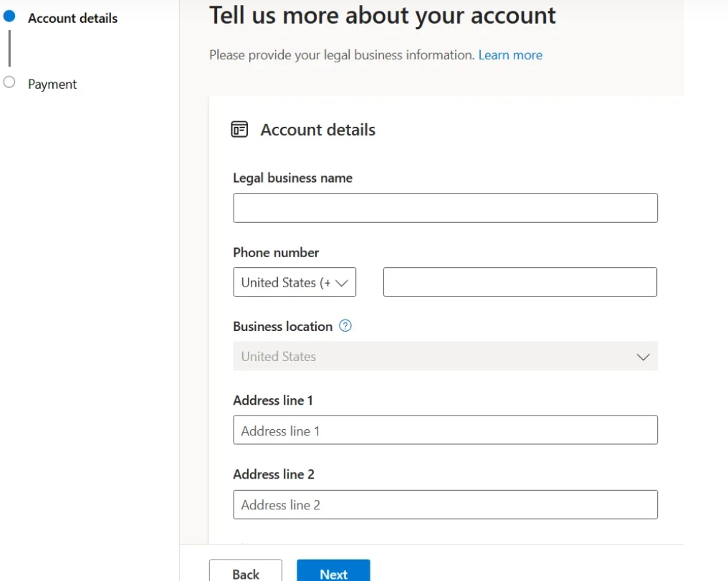The image size is (728, 581).
Task: Click the Phone number label
Action: click(x=276, y=252)
